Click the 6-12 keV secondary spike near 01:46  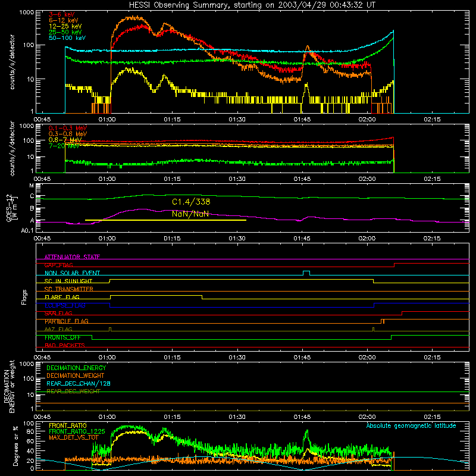click(308, 48)
